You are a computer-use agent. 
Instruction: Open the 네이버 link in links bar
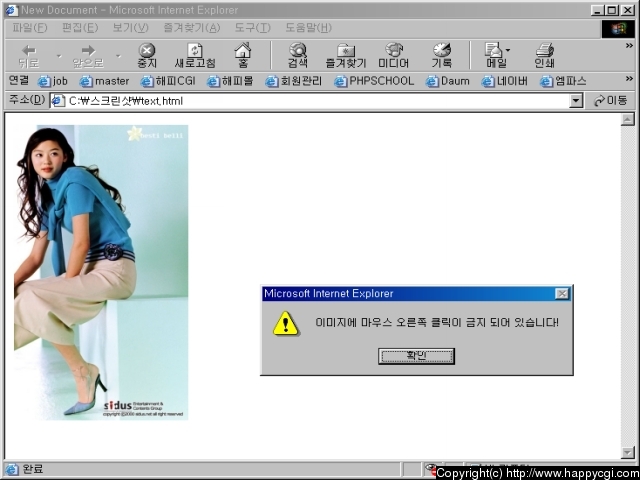(504, 81)
